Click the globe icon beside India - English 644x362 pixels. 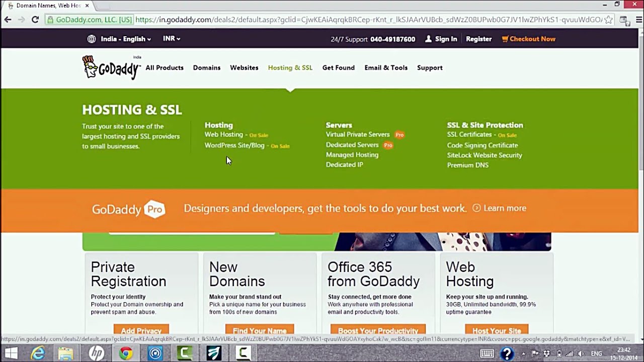pos(92,39)
